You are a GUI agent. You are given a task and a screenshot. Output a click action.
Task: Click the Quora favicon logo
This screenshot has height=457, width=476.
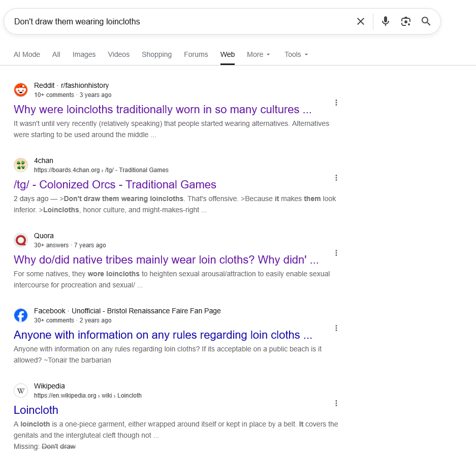(21, 240)
